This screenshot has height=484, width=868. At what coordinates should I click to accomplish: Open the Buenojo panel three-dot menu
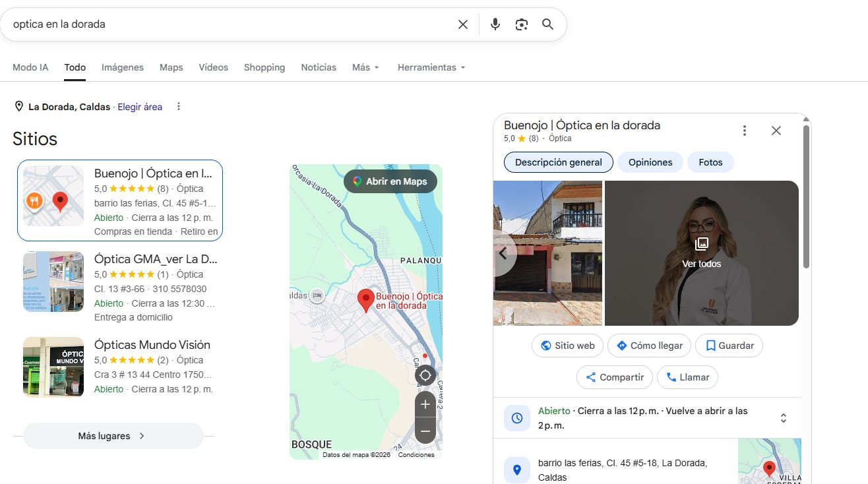tap(745, 131)
